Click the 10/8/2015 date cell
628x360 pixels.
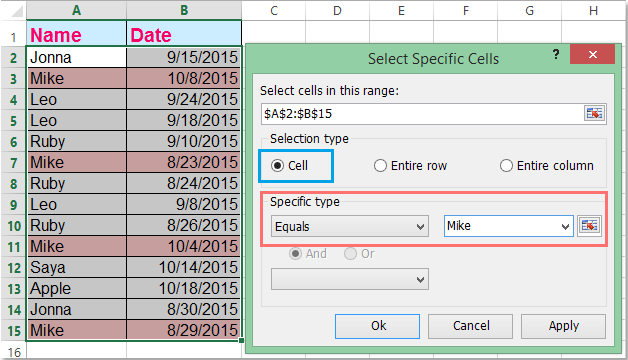(x=184, y=78)
